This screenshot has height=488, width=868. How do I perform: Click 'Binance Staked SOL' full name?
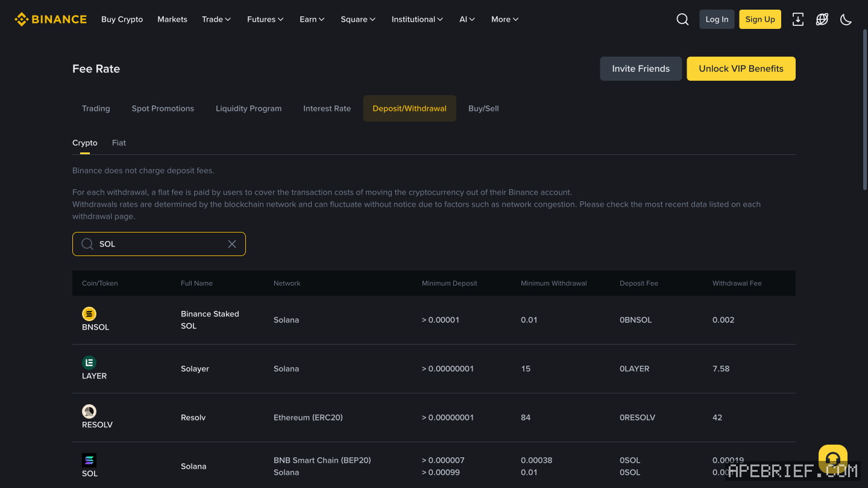[x=210, y=320]
